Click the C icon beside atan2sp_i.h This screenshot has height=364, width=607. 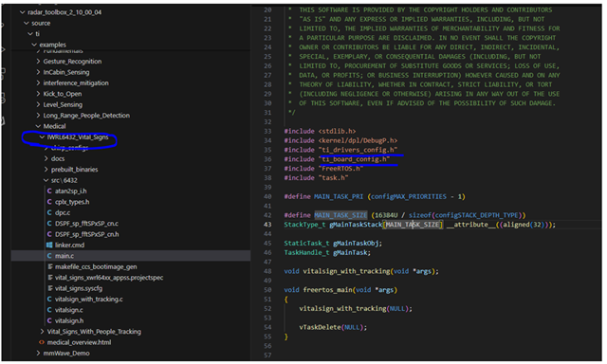click(49, 191)
